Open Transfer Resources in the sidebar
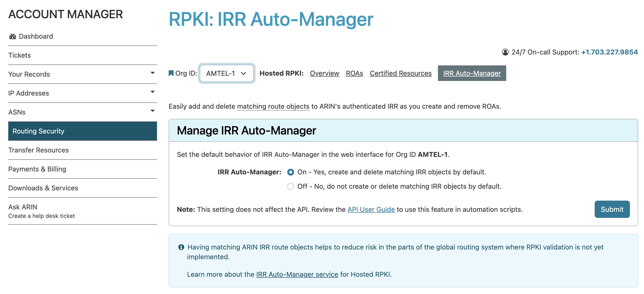The image size is (644, 294). [x=82, y=150]
